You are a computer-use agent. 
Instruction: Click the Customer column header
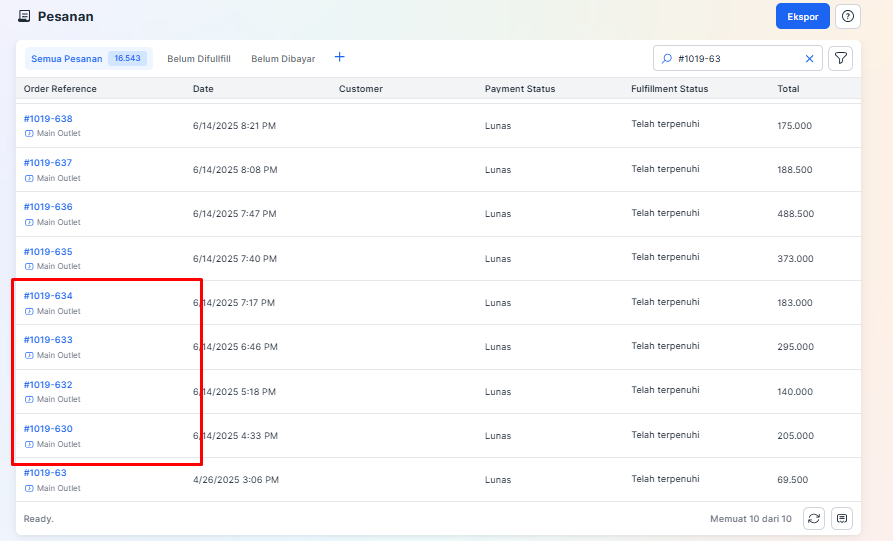[x=361, y=89]
